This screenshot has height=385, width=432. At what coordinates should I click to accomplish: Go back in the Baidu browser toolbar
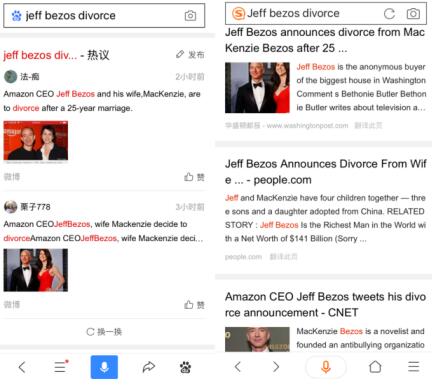22,367
